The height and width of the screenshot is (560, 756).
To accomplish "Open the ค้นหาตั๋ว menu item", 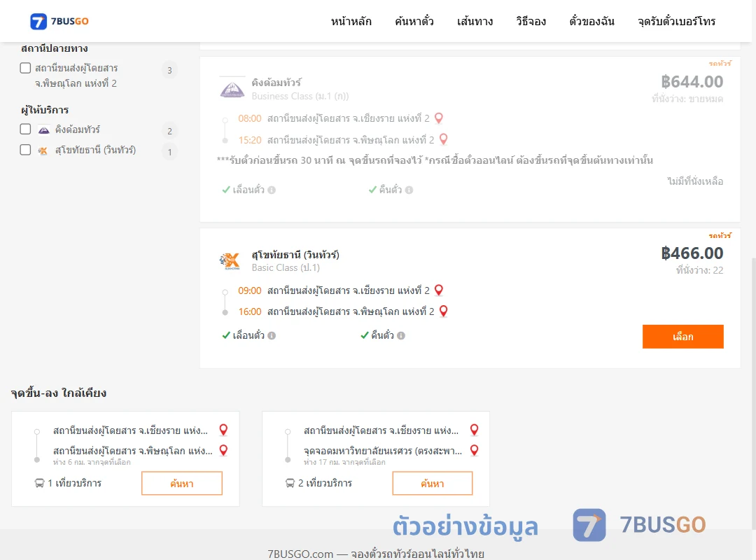I will [414, 21].
